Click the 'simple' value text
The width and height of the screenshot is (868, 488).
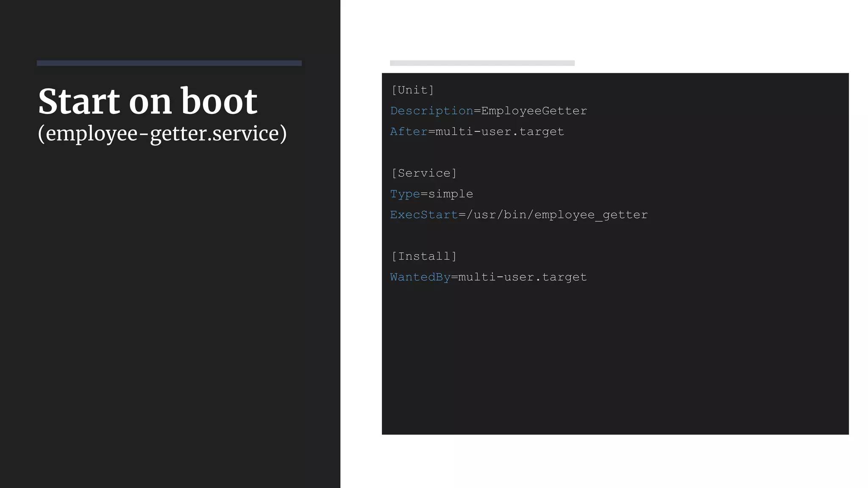point(451,194)
